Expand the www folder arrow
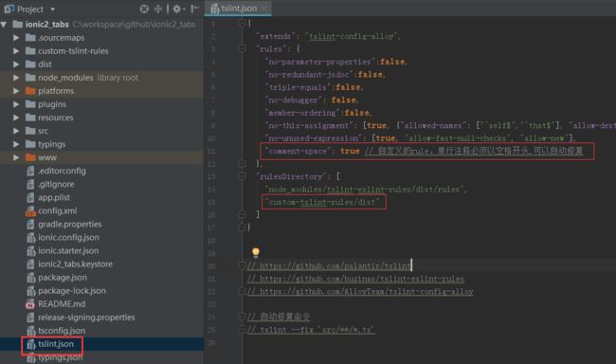 (16, 157)
